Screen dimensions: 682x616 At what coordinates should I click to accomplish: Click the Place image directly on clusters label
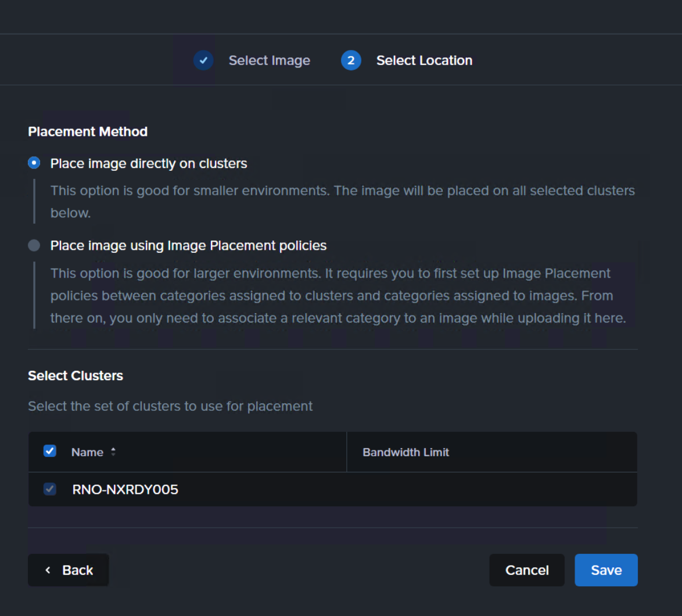coord(149,163)
